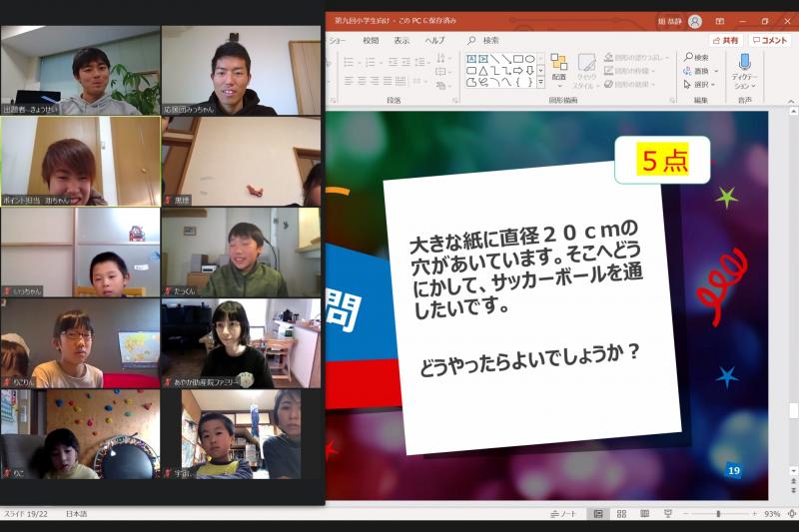Toggle the ノート notes pane
Viewport: 799px width, 532px height.
(x=563, y=514)
